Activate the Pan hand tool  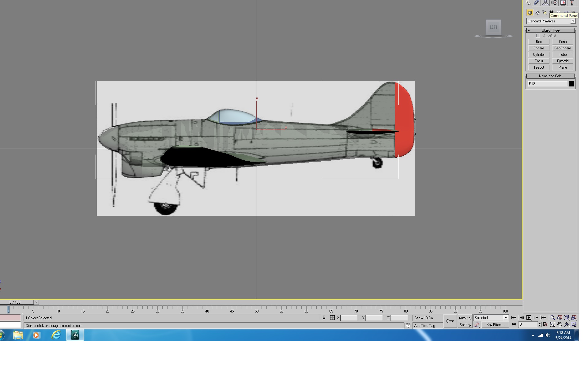pos(560,324)
